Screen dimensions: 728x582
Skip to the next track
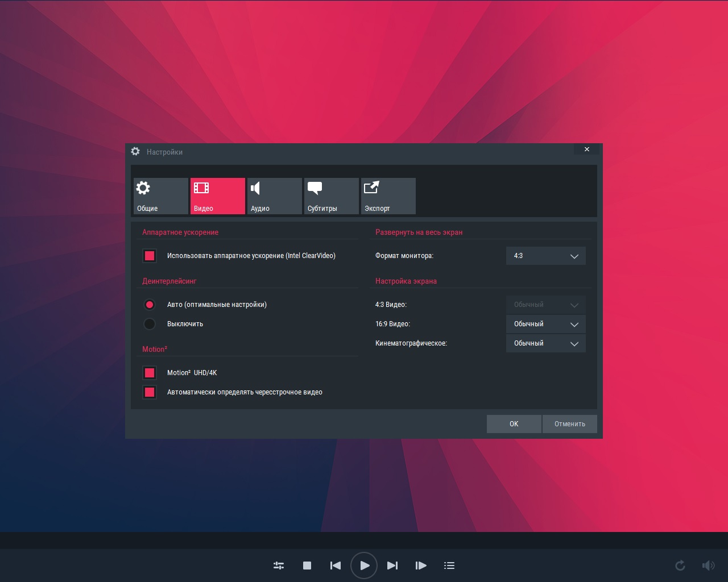tap(392, 566)
